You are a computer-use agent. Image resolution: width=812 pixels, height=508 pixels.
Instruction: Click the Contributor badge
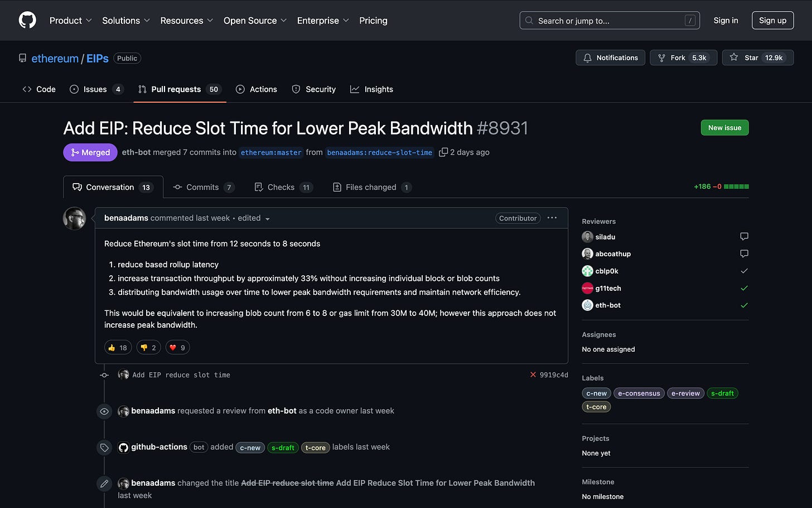click(518, 218)
